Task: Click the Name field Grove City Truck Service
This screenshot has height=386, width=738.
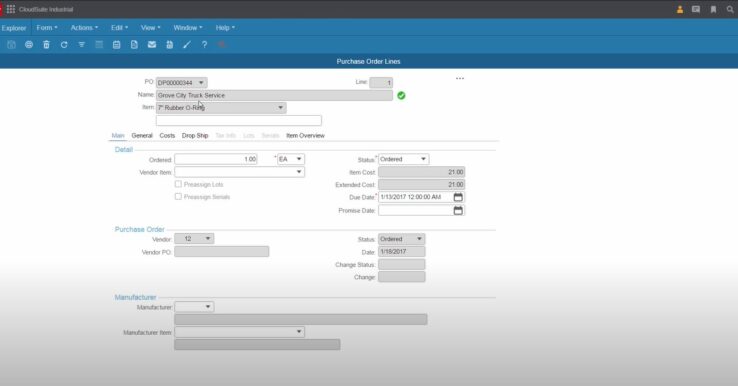Action: (x=274, y=96)
